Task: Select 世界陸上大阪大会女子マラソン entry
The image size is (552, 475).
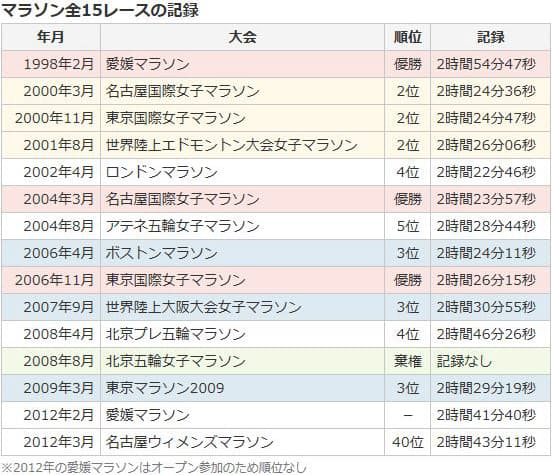Action: [x=204, y=307]
